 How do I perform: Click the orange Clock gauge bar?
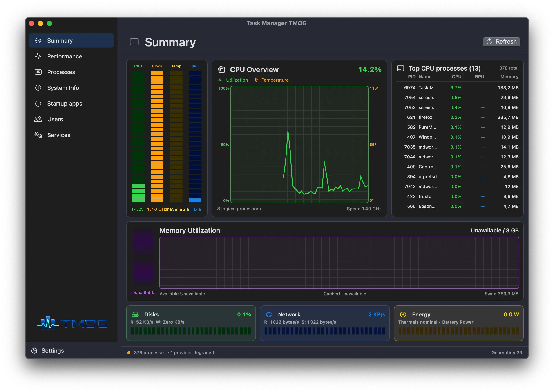(157, 136)
